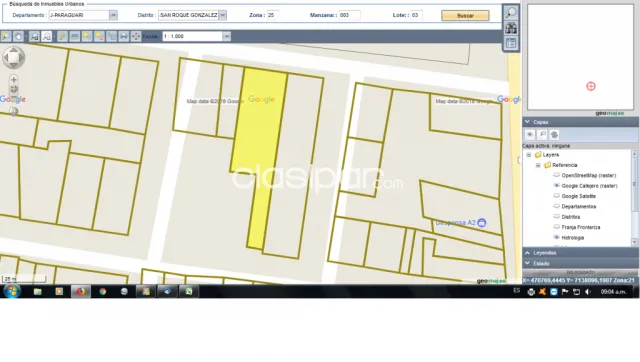
Task: Open the magnifier search panel button
Action: coord(511,13)
